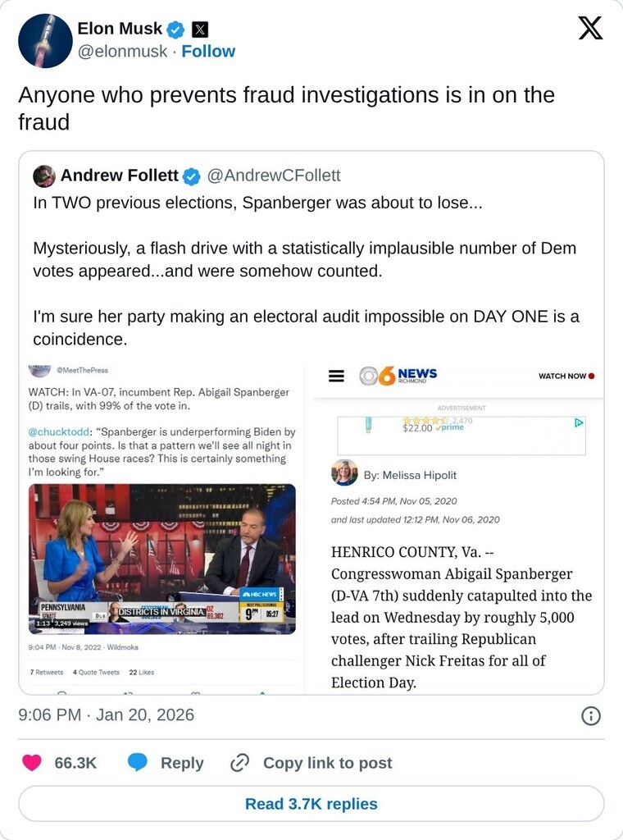Click the Copy link to post text
Viewport: 623px width, 840px height.
[x=327, y=763]
